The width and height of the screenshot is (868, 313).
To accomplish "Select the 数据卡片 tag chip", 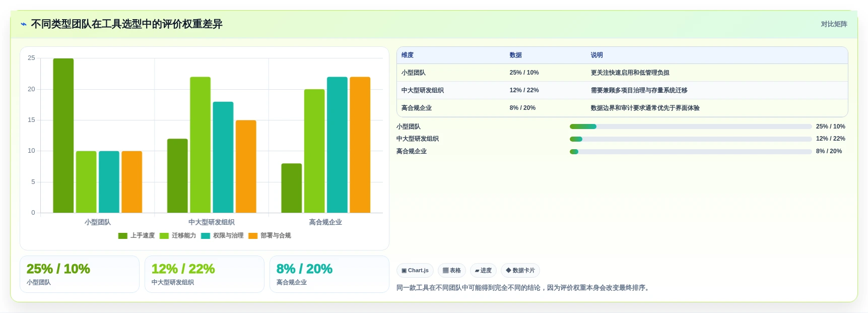I will coord(520,271).
